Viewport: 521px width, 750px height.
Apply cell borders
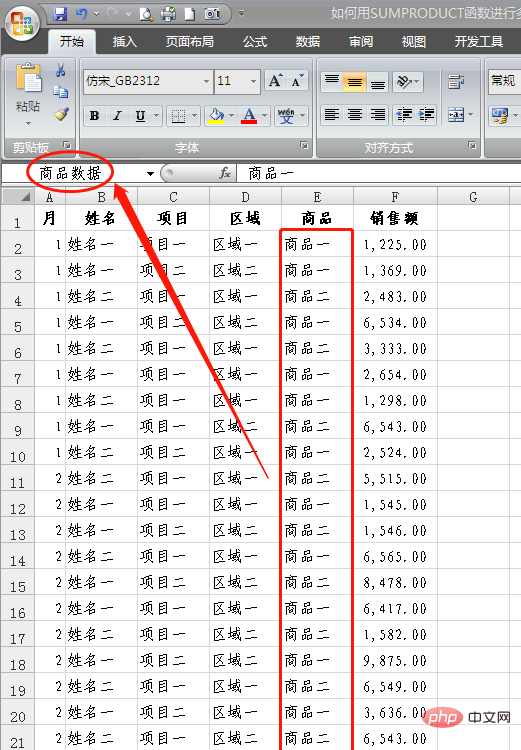click(178, 116)
